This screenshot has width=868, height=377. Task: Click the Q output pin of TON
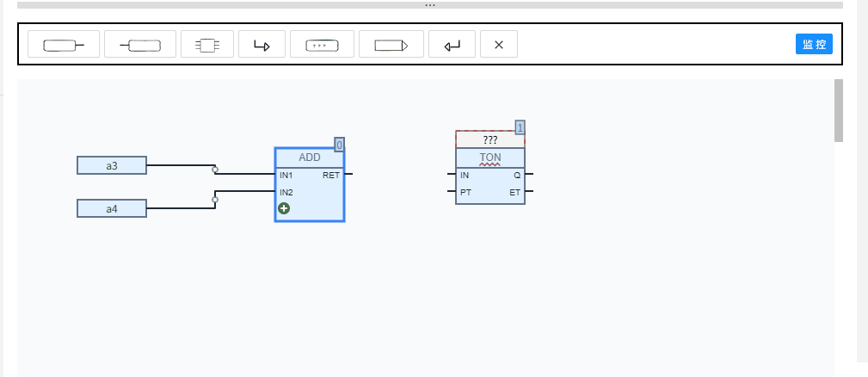[x=517, y=175]
